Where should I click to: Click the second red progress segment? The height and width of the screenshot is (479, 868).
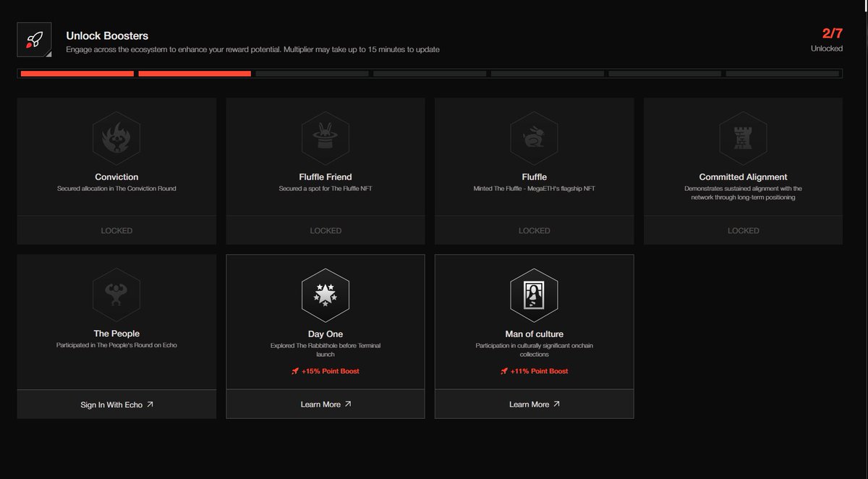point(195,73)
